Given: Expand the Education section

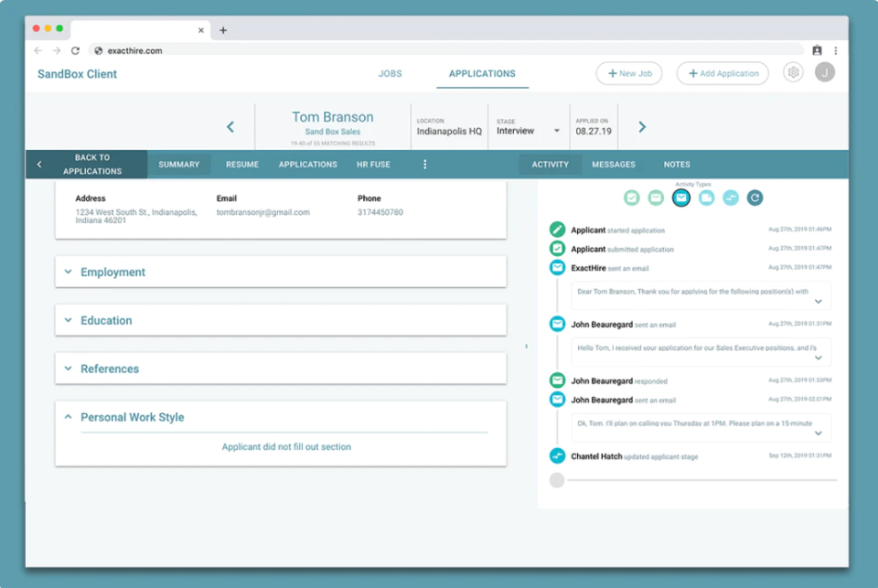Looking at the screenshot, I should [x=281, y=320].
